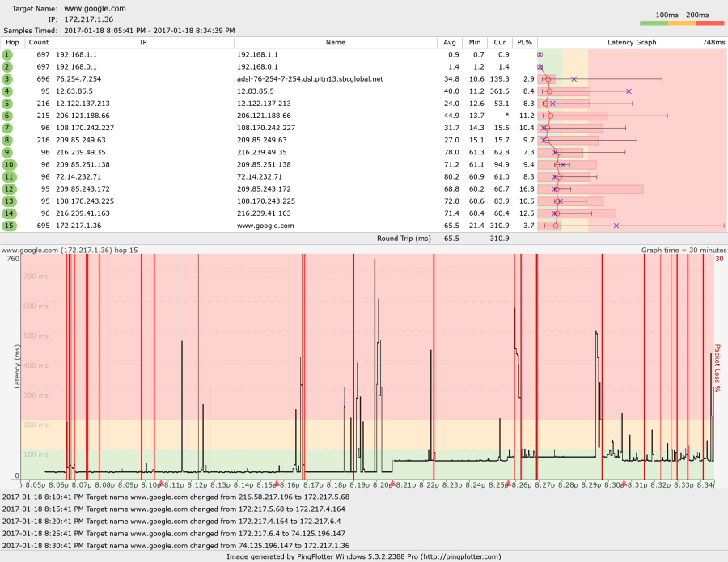Click the Avg column header
The width and height of the screenshot is (728, 562).
[x=450, y=42]
